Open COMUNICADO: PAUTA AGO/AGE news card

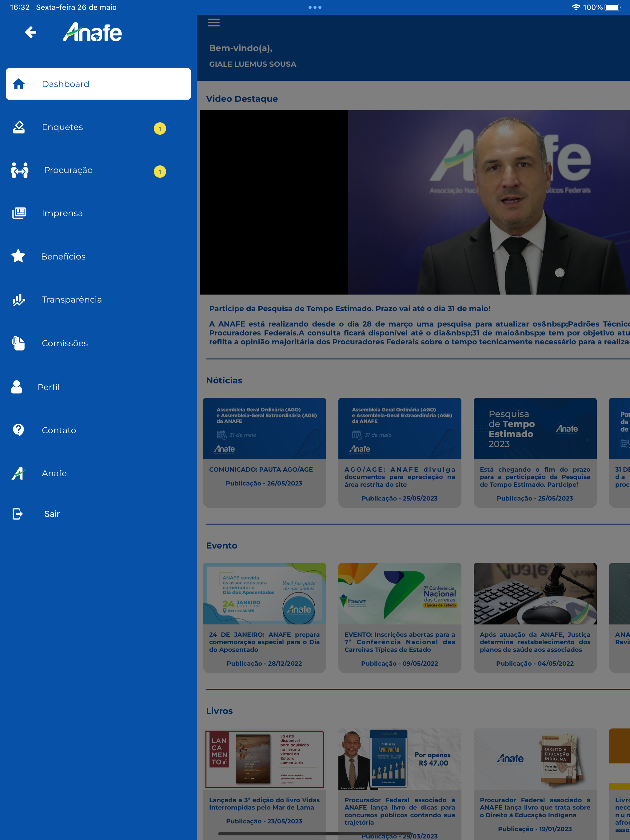coord(265,453)
